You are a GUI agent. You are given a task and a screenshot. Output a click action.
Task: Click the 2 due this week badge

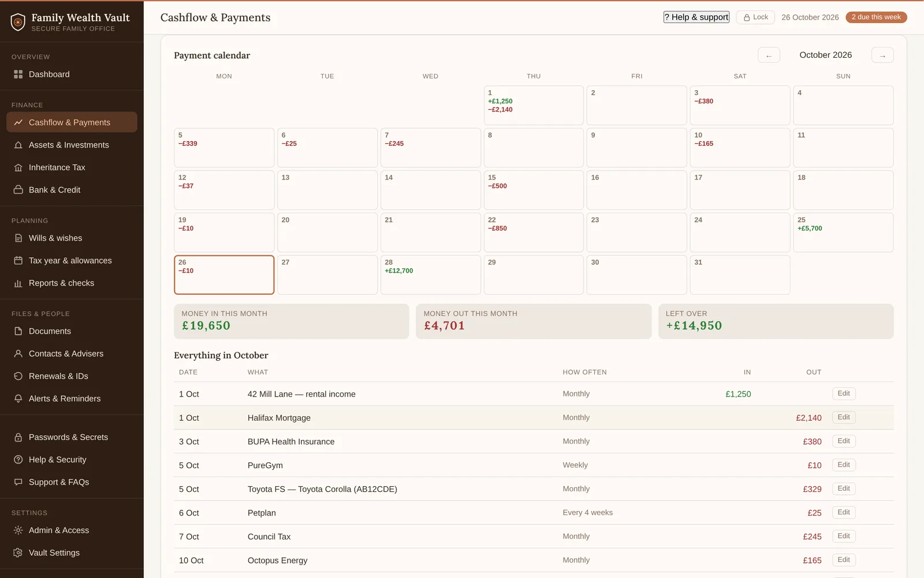tap(876, 17)
